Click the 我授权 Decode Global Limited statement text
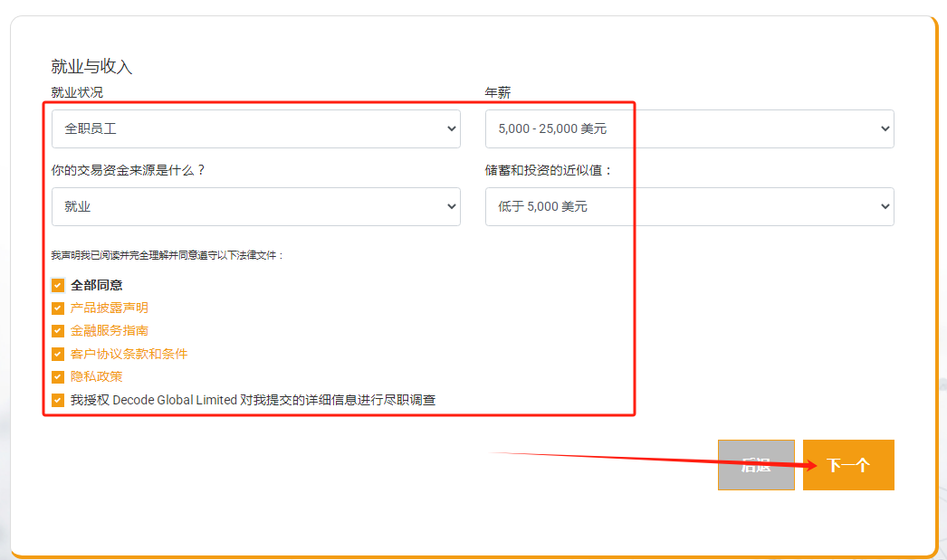Screen dimensions: 947x560 (x=253, y=400)
